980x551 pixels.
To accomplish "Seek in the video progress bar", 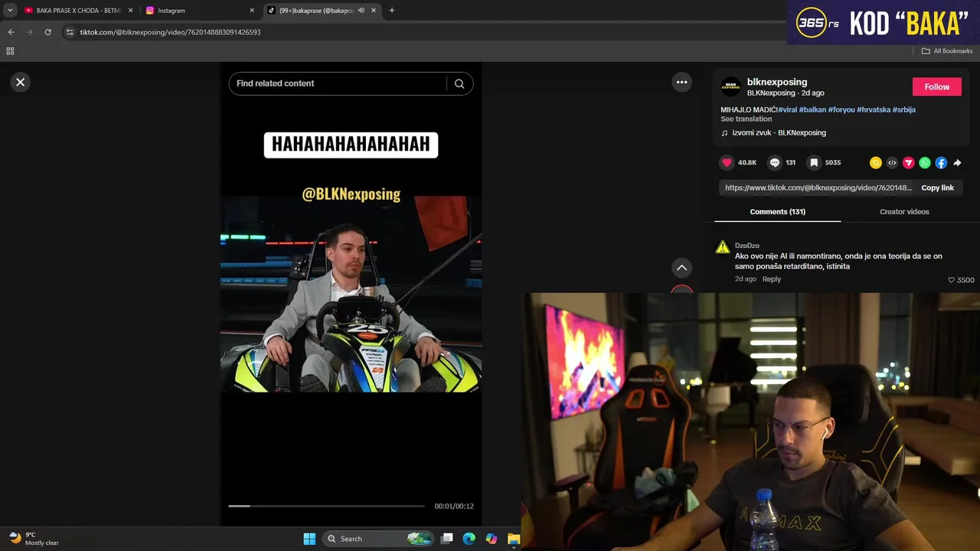I will tap(326, 506).
